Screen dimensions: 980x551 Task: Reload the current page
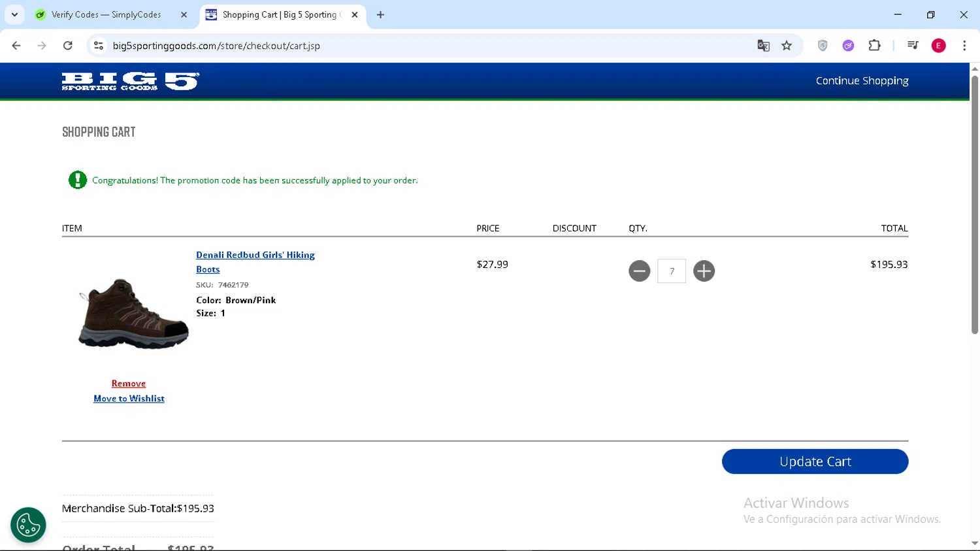click(x=68, y=46)
